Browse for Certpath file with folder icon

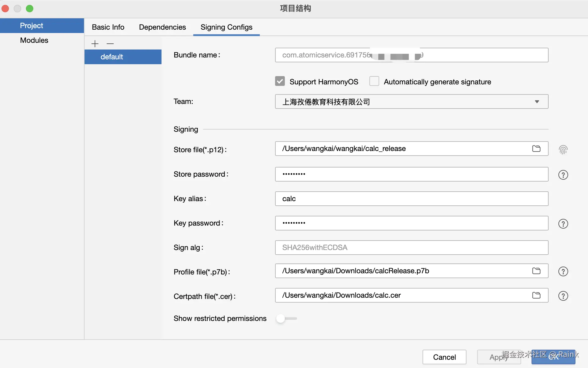(x=536, y=295)
